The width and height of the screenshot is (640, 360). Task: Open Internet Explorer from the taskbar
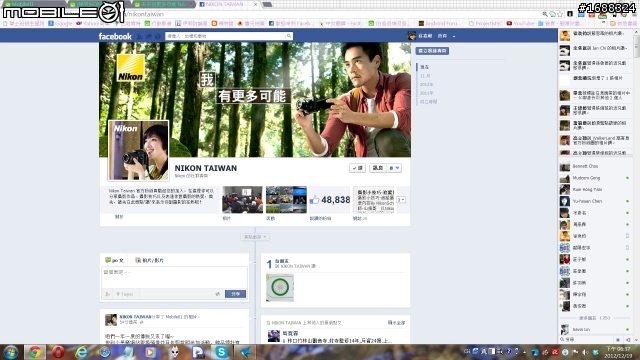(82, 352)
